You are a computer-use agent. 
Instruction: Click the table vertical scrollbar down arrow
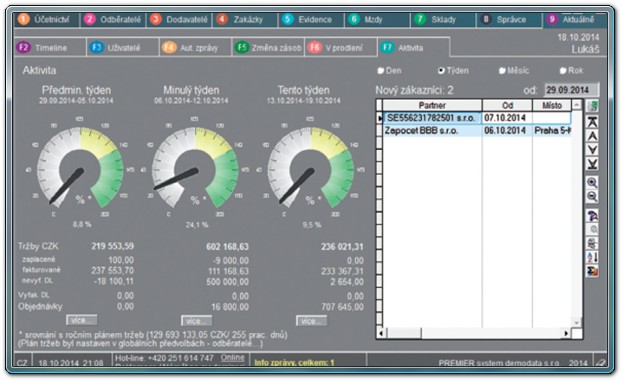[x=577, y=322]
